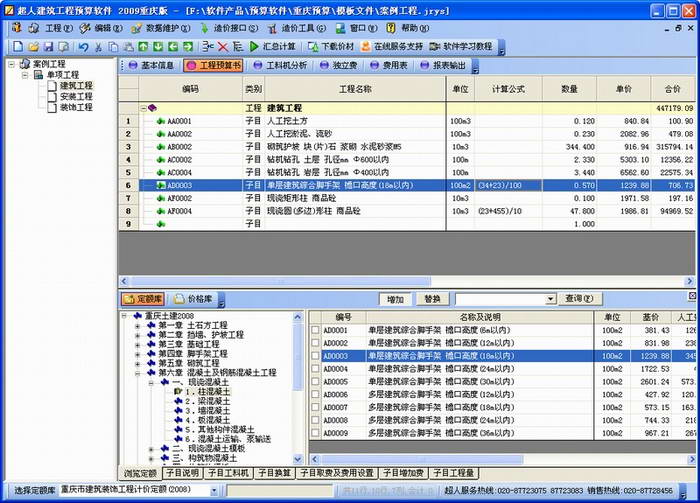Image resolution: width=700 pixels, height=503 pixels.
Task: Tick the checkbox next to AD0005
Action: pos(316,381)
